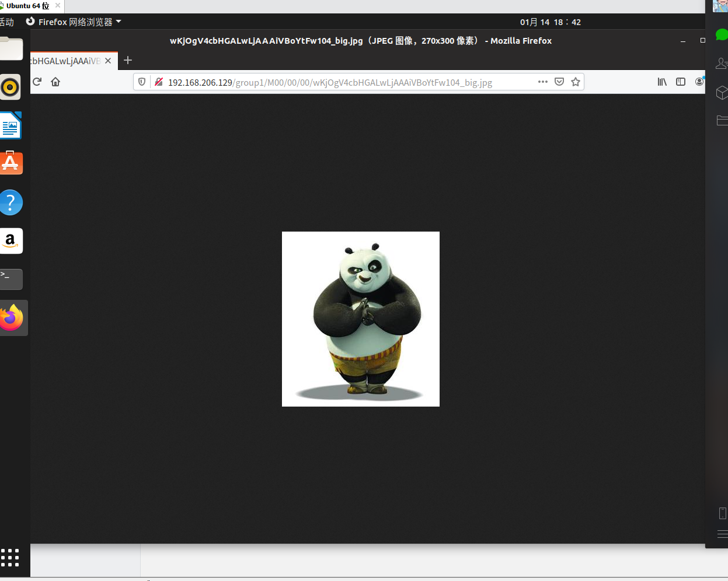This screenshot has height=581, width=728.
Task: Launch Rhythmbox from the dock
Action: tap(11, 87)
